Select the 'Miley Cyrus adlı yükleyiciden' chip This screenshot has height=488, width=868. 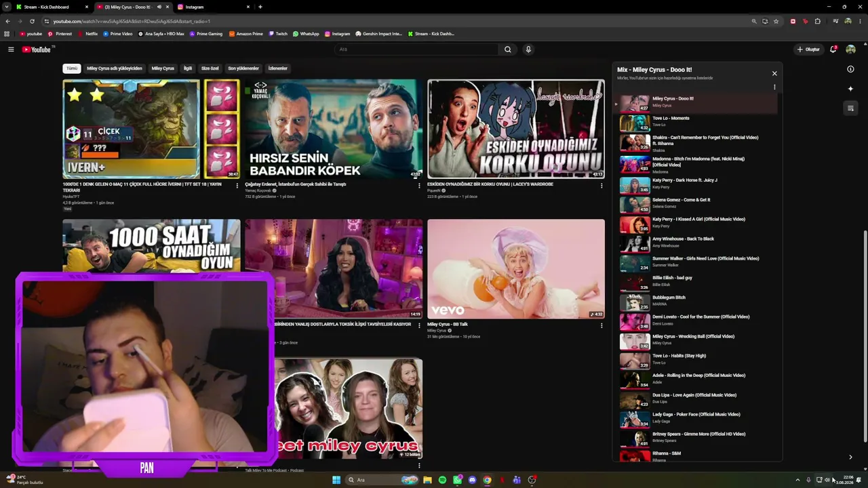click(x=115, y=68)
